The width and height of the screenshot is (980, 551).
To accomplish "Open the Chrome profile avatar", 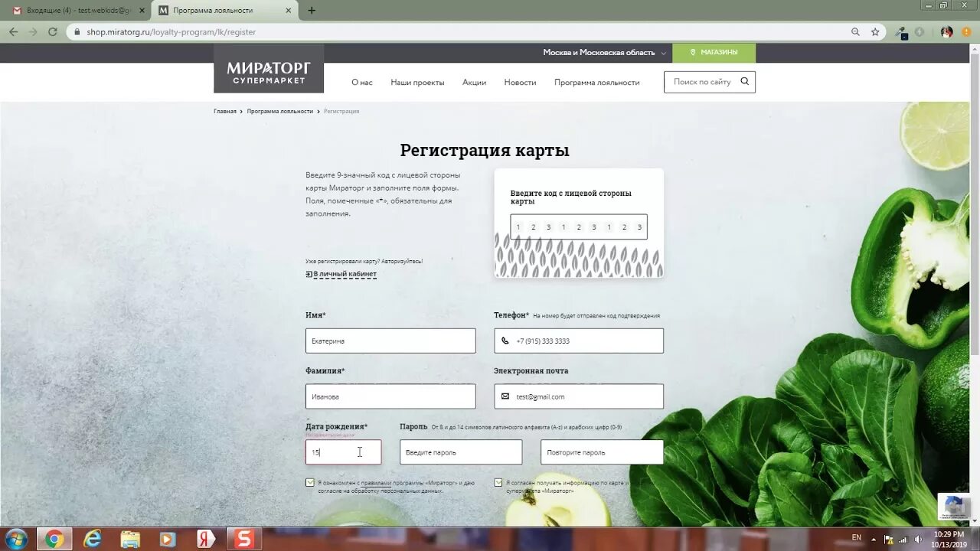I will click(x=947, y=32).
